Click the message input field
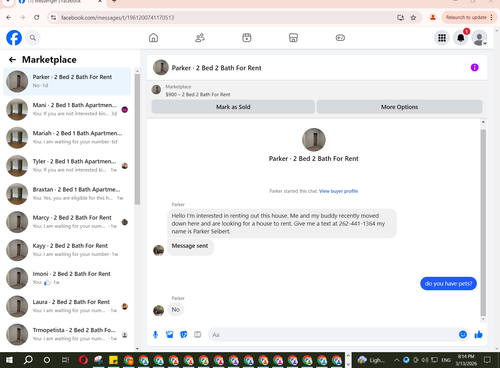 [x=333, y=335]
